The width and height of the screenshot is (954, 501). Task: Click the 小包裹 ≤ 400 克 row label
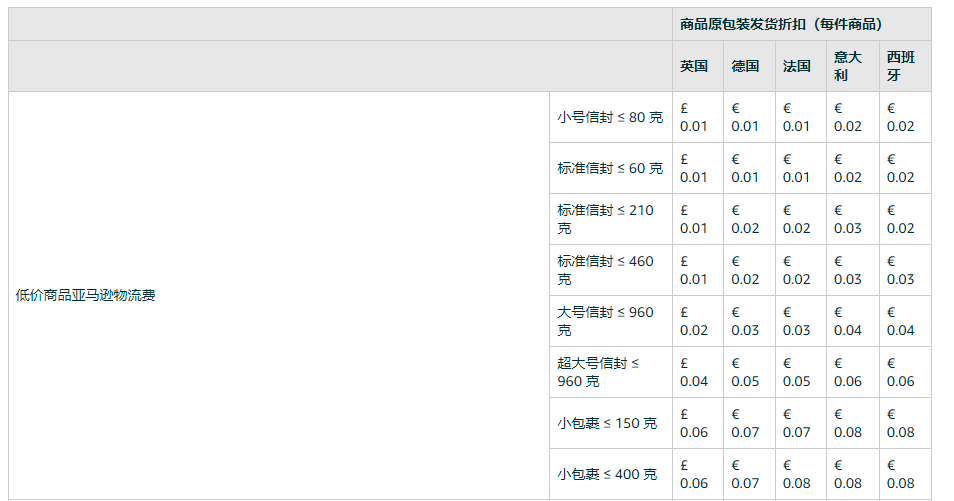point(608,474)
